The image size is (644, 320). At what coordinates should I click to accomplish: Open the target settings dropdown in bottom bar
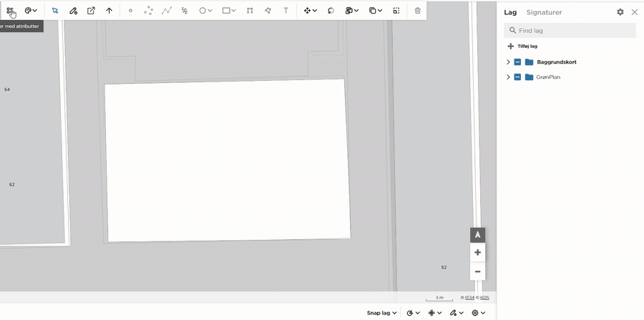479,313
